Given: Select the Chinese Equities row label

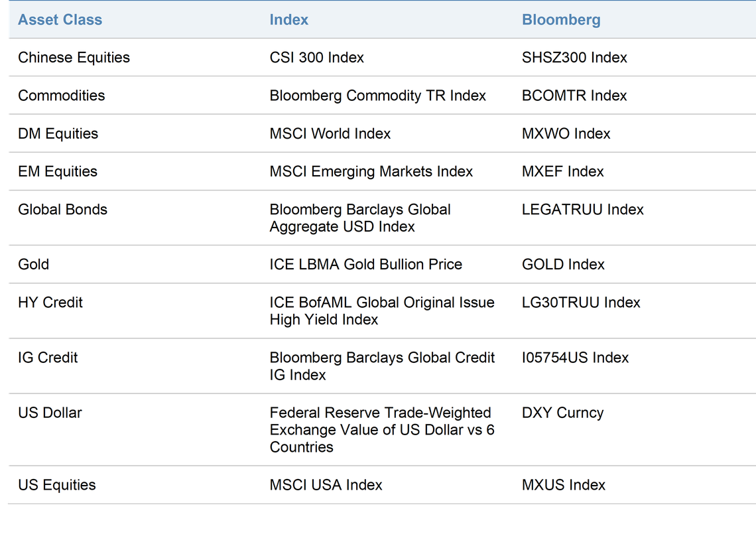Looking at the screenshot, I should point(74,58).
